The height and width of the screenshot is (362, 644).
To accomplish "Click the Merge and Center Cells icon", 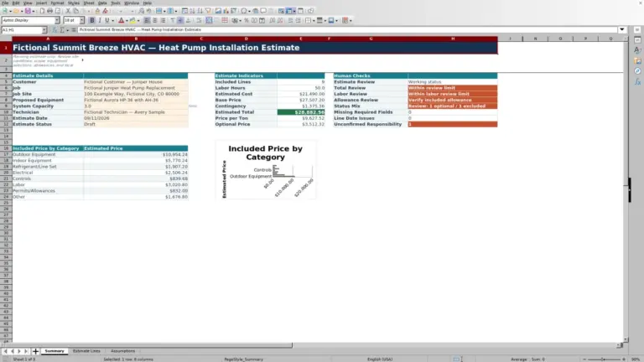I will coord(209,20).
